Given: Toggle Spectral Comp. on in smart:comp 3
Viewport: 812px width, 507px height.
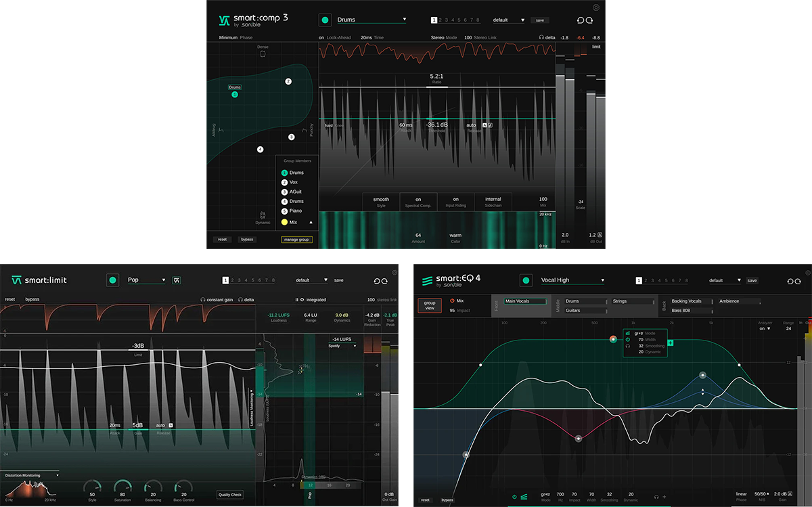Looking at the screenshot, I should [x=418, y=202].
